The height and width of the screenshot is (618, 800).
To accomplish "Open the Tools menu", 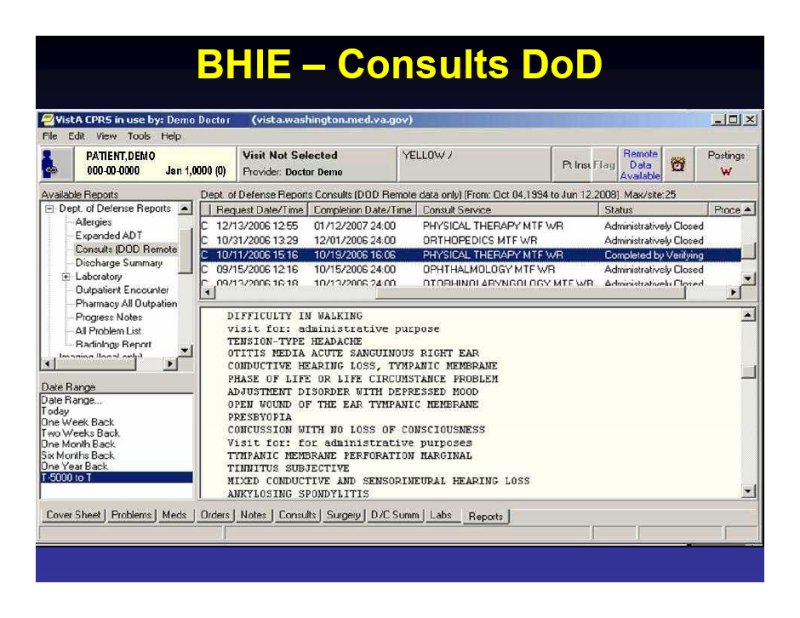I will (139, 136).
